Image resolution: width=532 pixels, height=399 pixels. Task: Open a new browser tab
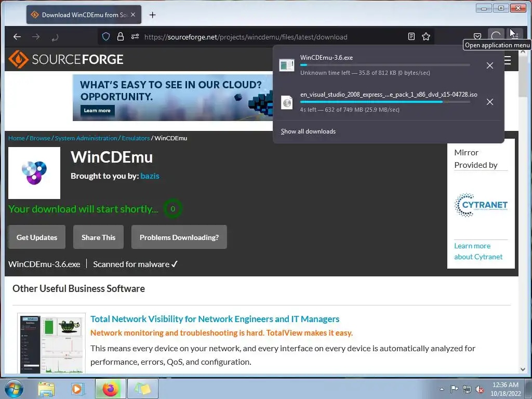click(x=153, y=15)
